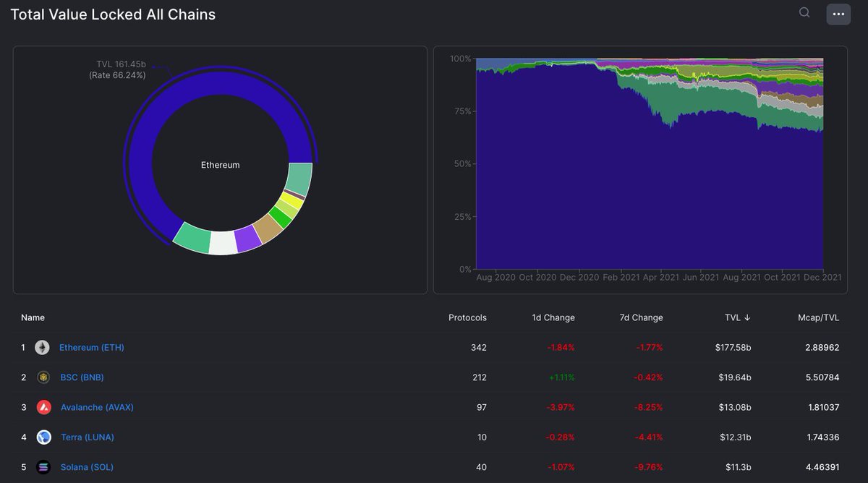The width and height of the screenshot is (868, 483).
Task: Click the Rate 66.24% text
Action: click(x=117, y=75)
